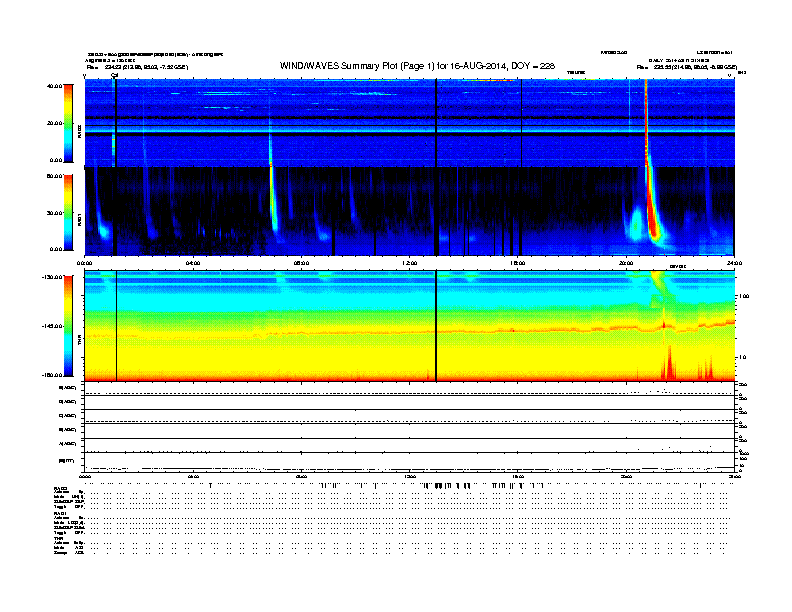Click the 100 tick on TNR right axis
The width and height of the screenshot is (792, 612).
coord(744,296)
